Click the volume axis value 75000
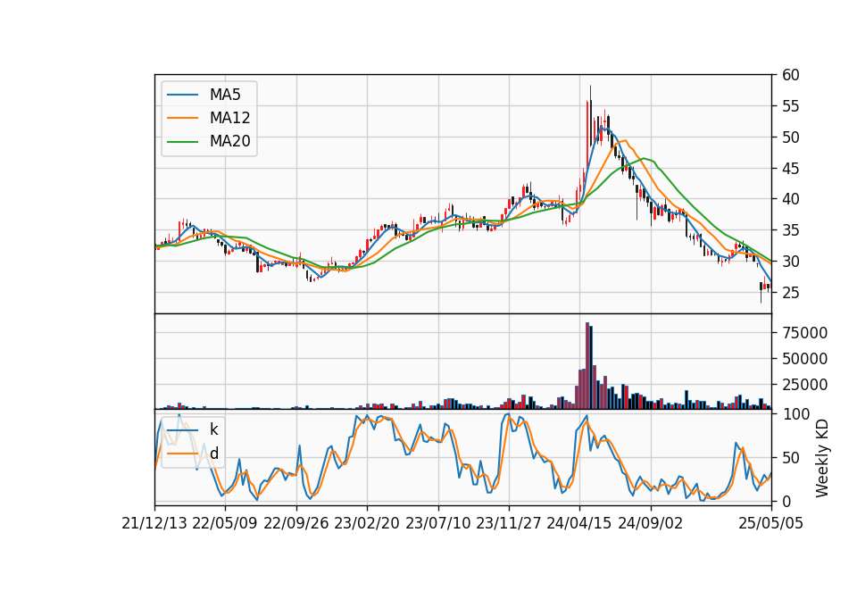 (x=804, y=333)
